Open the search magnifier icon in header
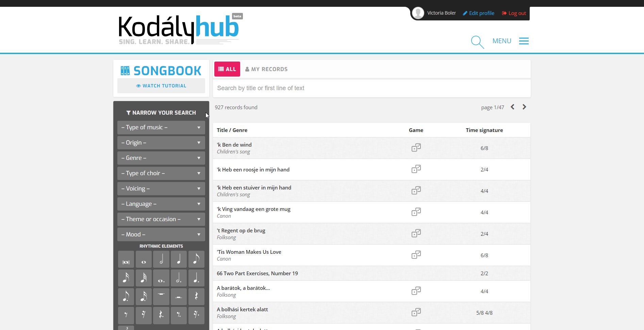Viewport: 644px width, 330px height. click(x=477, y=42)
